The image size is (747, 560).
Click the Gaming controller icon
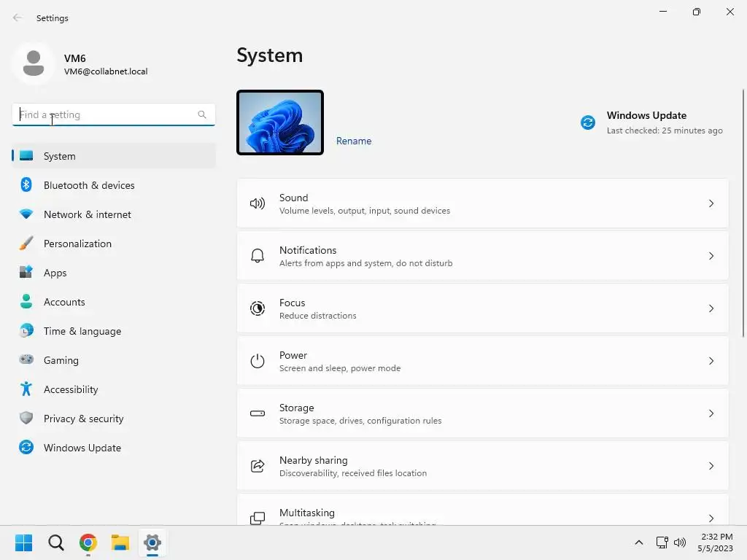(26, 359)
